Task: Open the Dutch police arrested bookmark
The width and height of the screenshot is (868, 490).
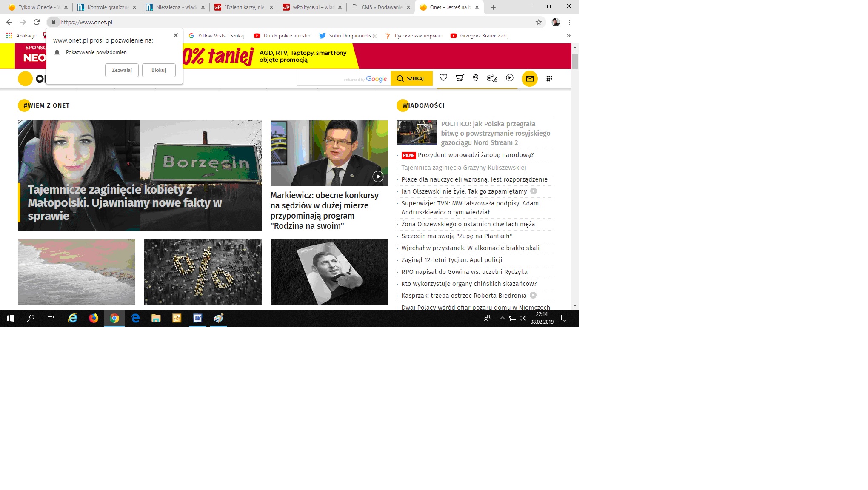Action: [283, 36]
